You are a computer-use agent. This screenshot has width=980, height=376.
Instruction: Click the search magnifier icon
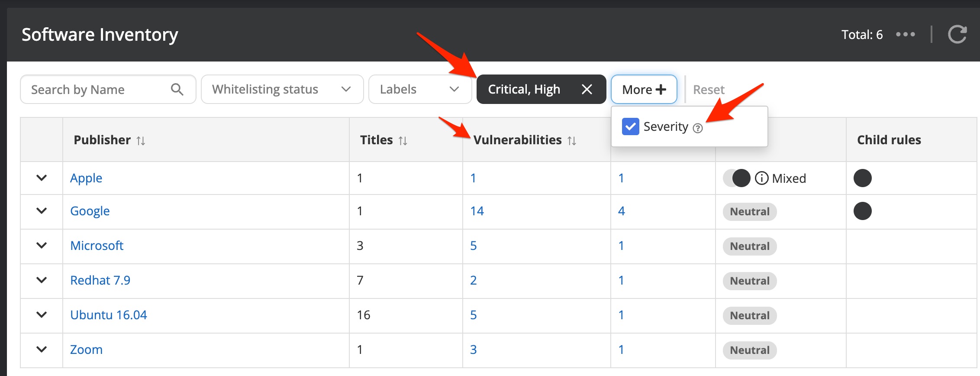[177, 89]
